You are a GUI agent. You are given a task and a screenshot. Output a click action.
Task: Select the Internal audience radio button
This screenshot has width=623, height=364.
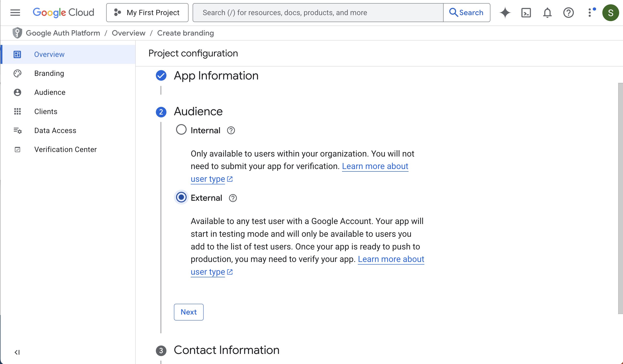[181, 130]
